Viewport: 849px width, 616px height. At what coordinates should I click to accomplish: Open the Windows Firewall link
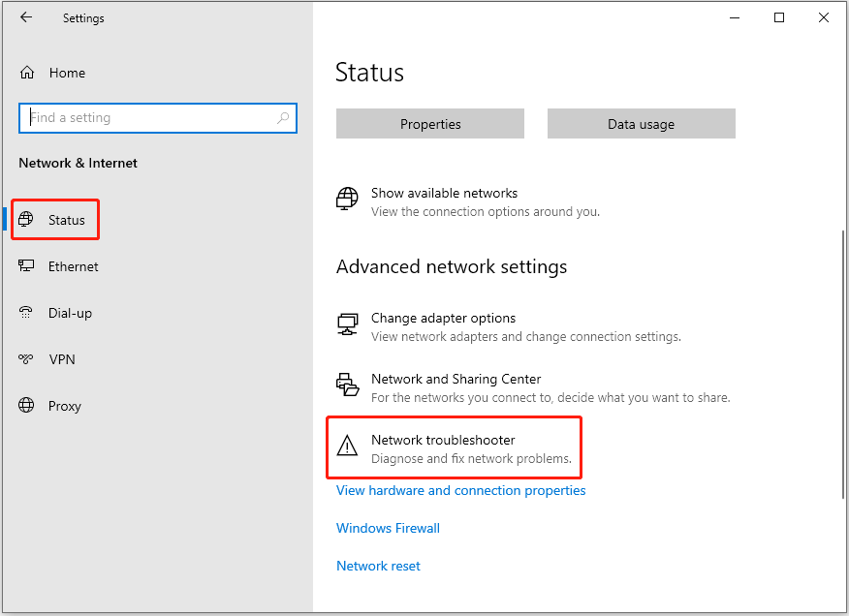coord(388,528)
